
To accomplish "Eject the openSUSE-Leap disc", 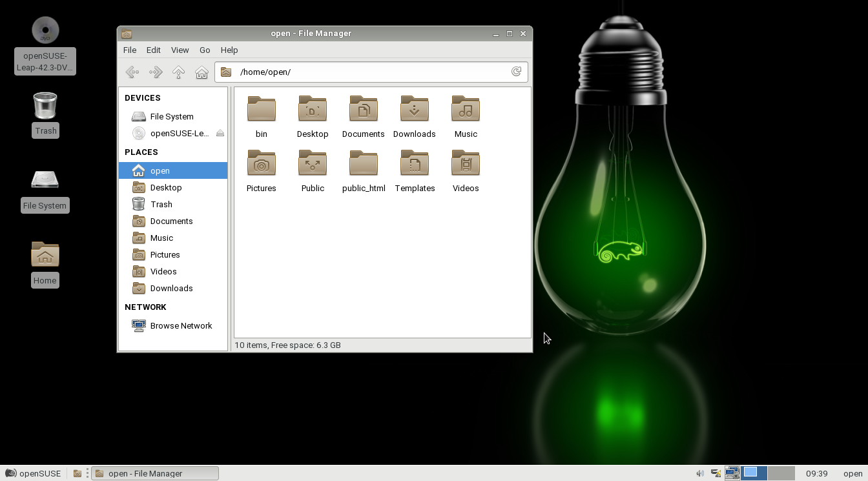I will 220,134.
